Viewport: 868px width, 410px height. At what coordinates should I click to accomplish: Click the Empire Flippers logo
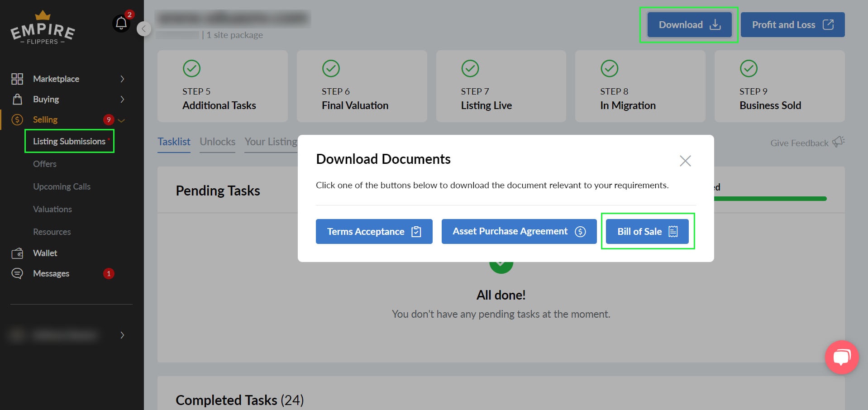click(43, 29)
